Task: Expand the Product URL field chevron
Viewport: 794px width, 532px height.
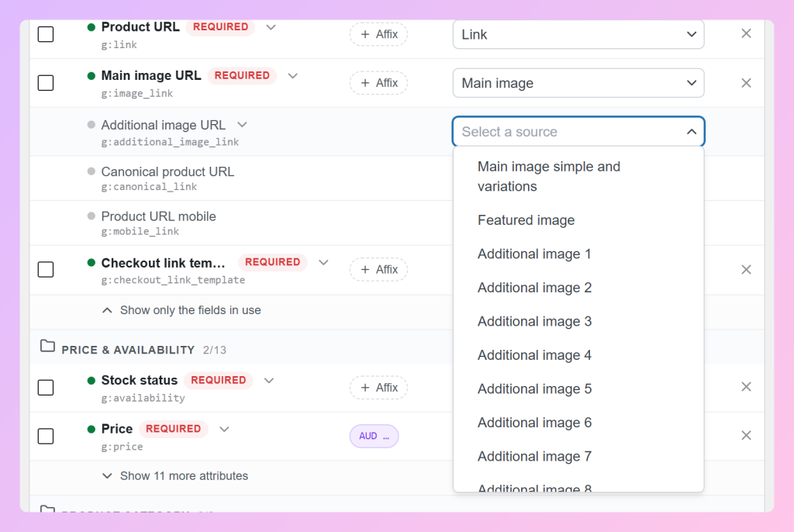Action: pyautogui.click(x=271, y=27)
